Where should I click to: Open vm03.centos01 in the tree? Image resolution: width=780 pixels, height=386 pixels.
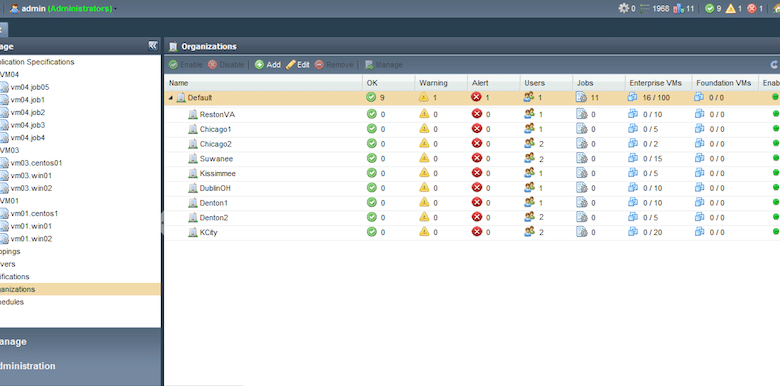pos(36,163)
